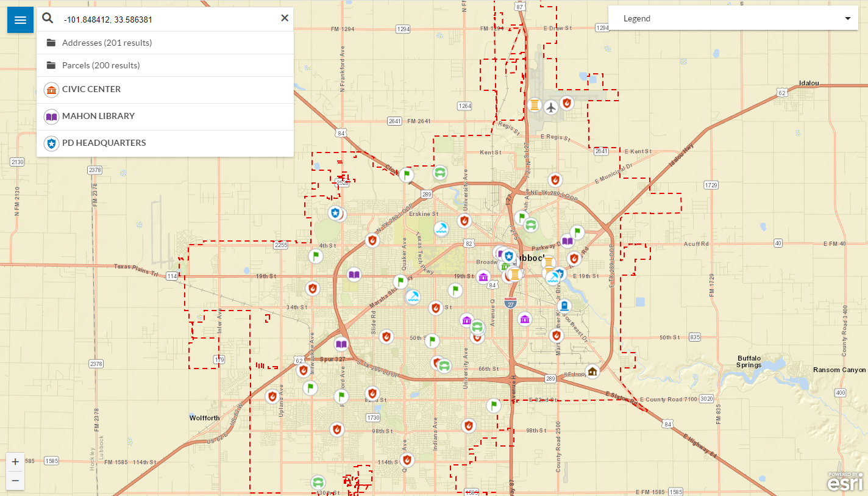Click the purple book library marker on 19th St
The height and width of the screenshot is (496, 868).
(x=354, y=275)
